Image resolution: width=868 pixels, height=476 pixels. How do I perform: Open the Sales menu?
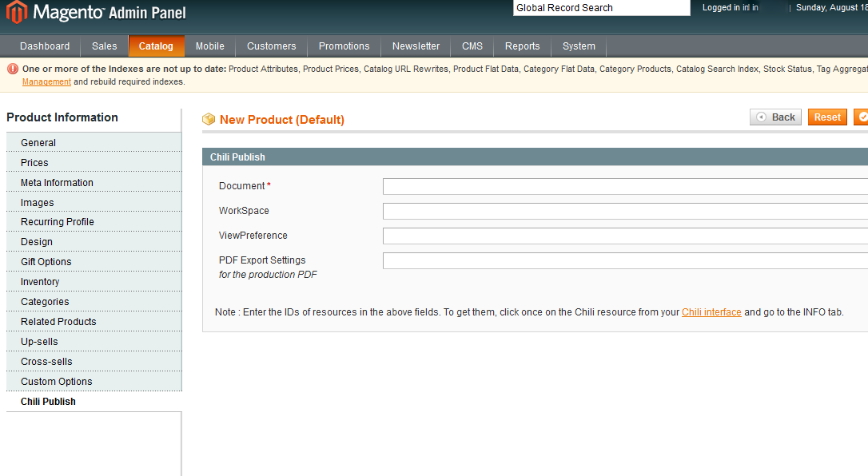pos(105,46)
